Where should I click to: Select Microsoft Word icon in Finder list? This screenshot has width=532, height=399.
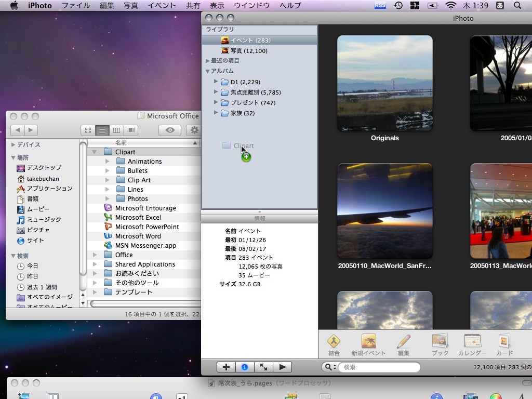click(x=108, y=236)
